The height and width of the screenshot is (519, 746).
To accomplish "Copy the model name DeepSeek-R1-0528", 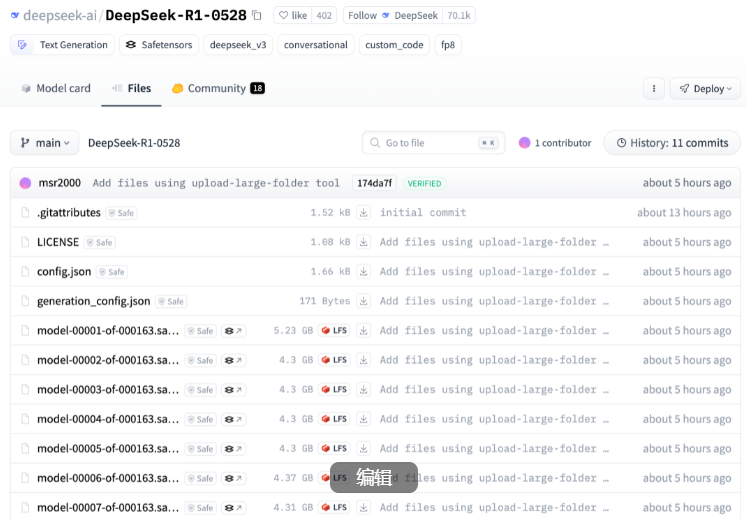I will (x=257, y=16).
